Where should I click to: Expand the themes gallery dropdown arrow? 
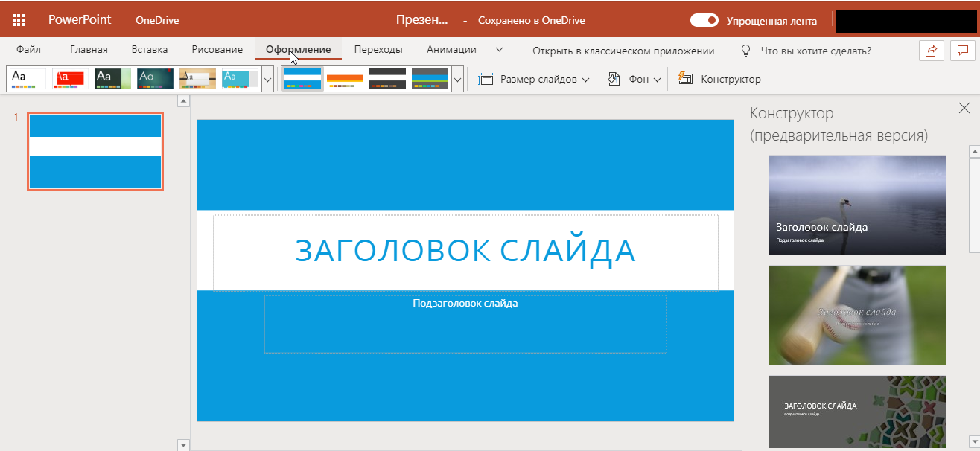pyautogui.click(x=267, y=79)
